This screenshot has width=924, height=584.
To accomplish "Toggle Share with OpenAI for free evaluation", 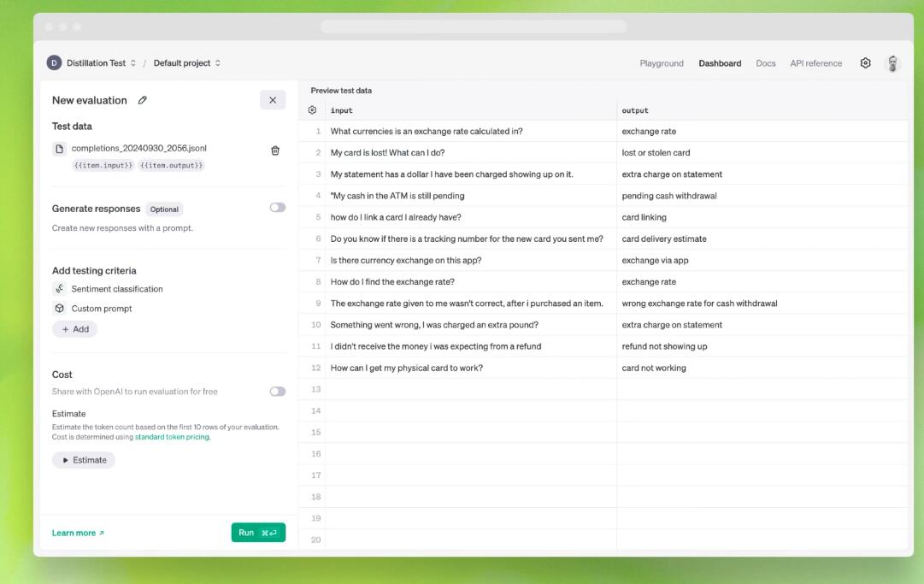I will coord(277,392).
